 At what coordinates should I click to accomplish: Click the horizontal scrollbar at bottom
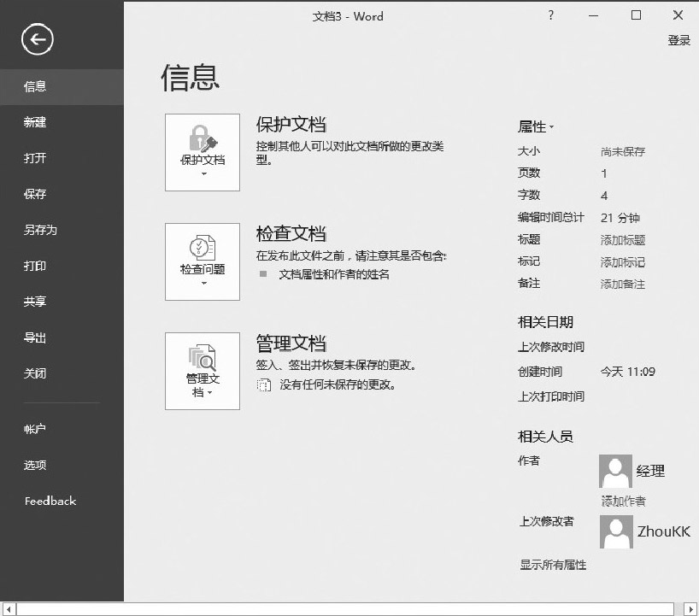[349, 609]
